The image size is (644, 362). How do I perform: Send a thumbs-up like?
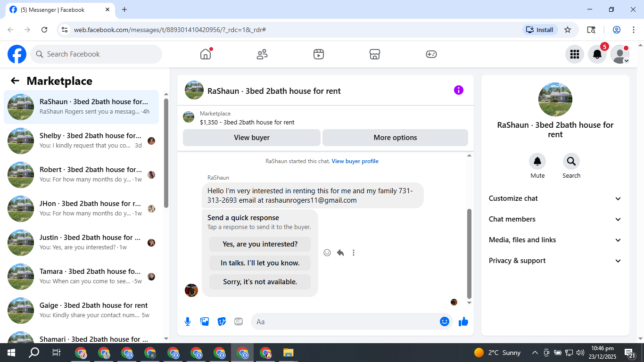click(x=463, y=321)
